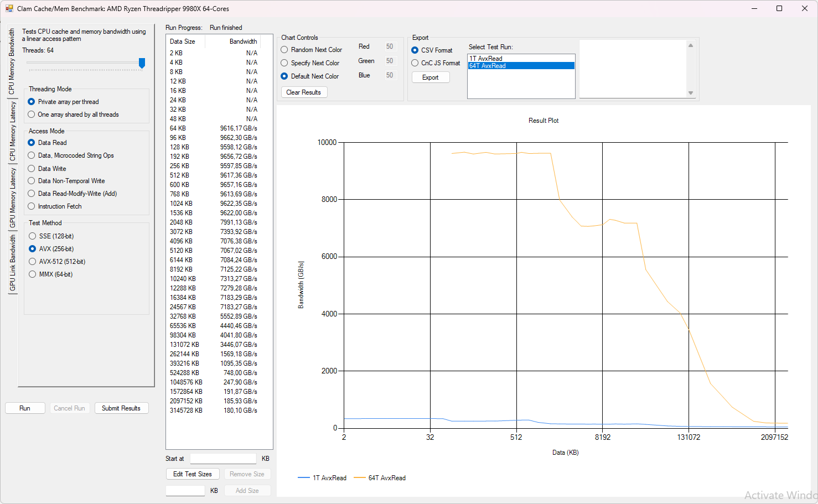
Task: Choose CnC JS Format for export
Action: 436,63
